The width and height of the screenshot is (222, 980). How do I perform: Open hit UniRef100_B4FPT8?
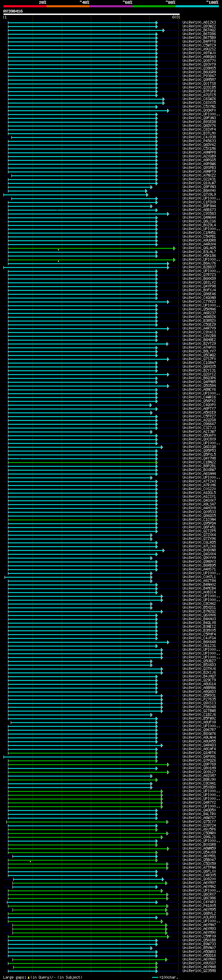point(199,41)
